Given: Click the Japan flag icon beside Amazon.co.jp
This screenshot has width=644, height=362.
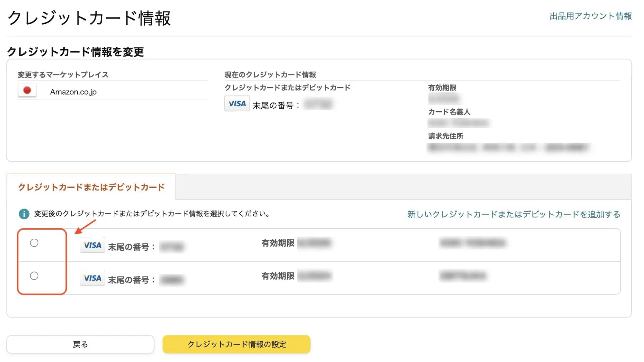Looking at the screenshot, I should point(27,90).
